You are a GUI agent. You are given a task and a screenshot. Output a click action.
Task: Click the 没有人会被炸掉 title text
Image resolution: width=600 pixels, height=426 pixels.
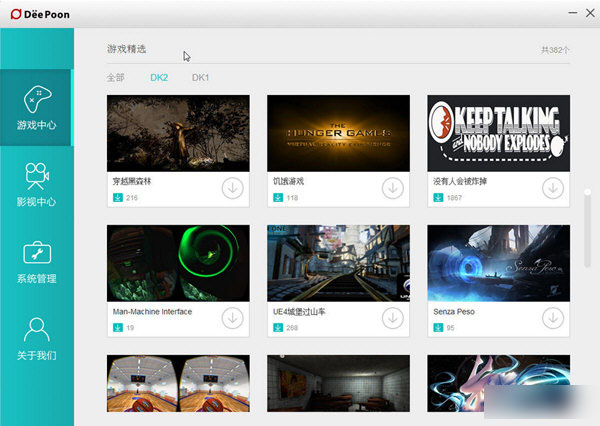click(460, 181)
